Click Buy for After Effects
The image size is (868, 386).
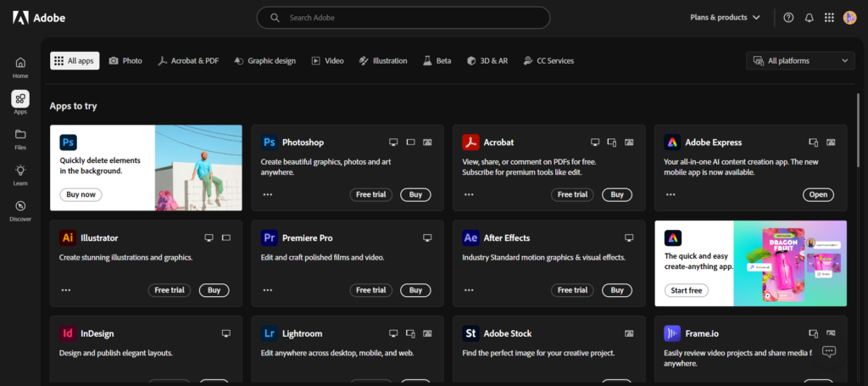click(x=617, y=290)
